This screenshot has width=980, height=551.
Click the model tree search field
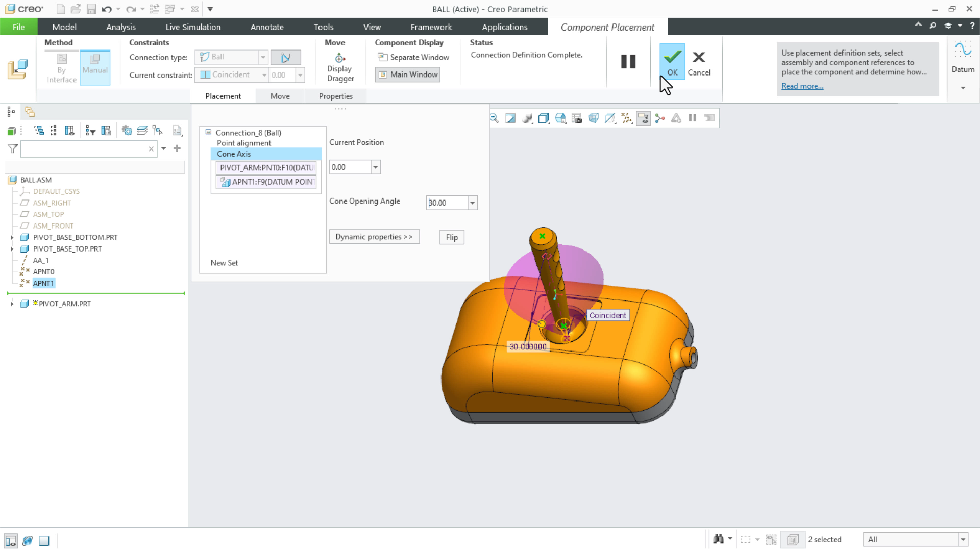pyautogui.click(x=84, y=149)
